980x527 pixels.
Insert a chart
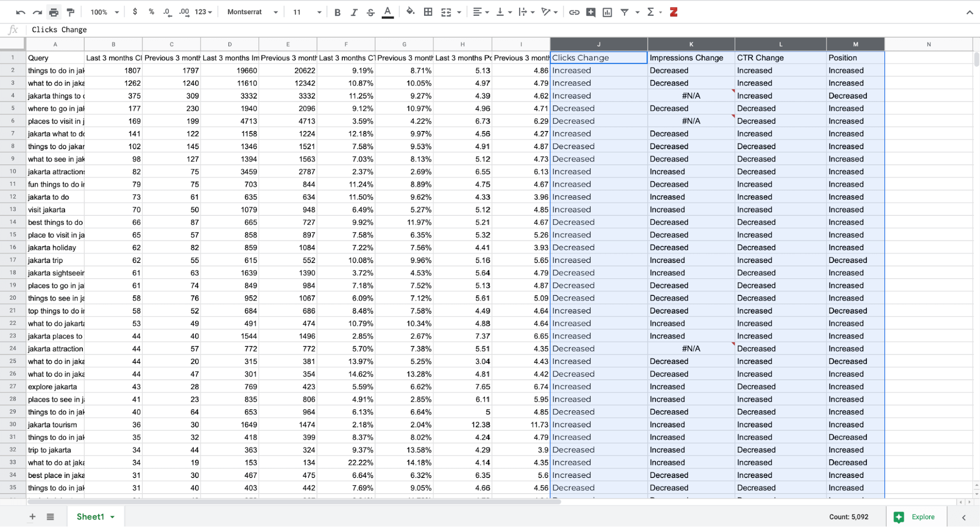tap(607, 12)
